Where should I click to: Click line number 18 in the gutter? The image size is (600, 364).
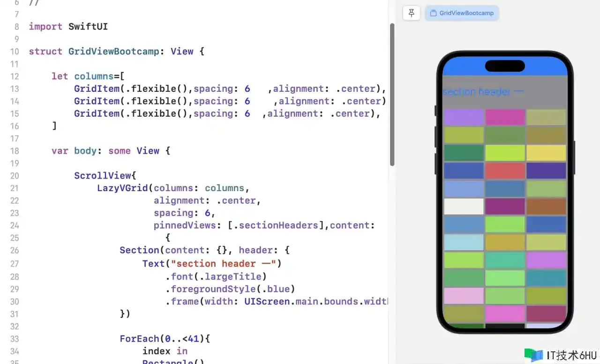coord(14,151)
